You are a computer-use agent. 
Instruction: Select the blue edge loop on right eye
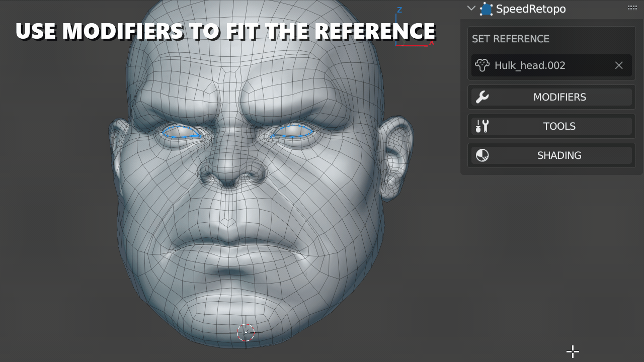(x=292, y=132)
